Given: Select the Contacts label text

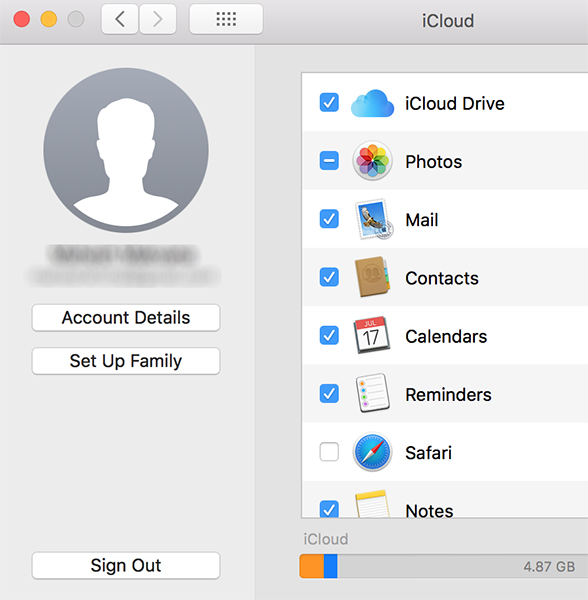Looking at the screenshot, I should [x=442, y=278].
